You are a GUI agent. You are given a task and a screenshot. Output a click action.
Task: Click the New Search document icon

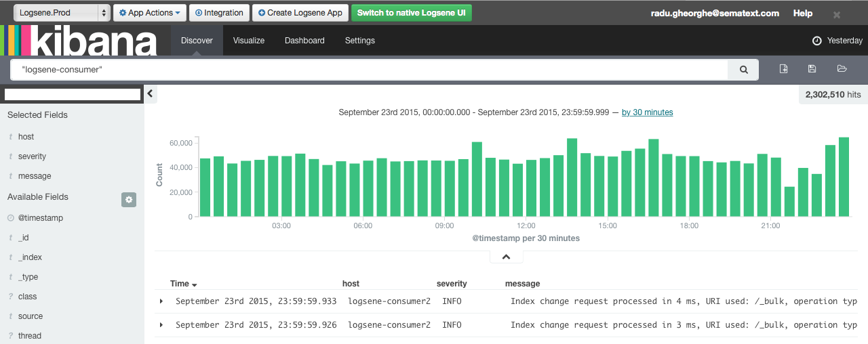(x=783, y=69)
